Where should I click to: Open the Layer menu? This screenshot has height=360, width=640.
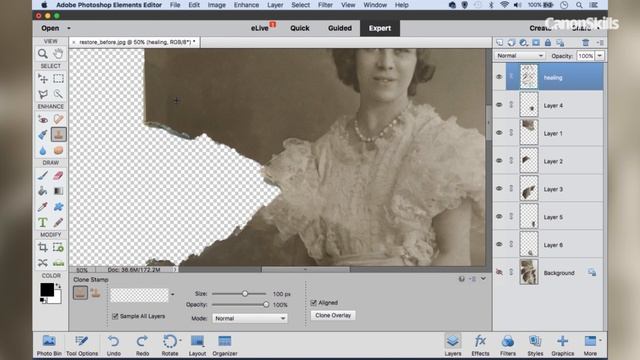click(275, 5)
